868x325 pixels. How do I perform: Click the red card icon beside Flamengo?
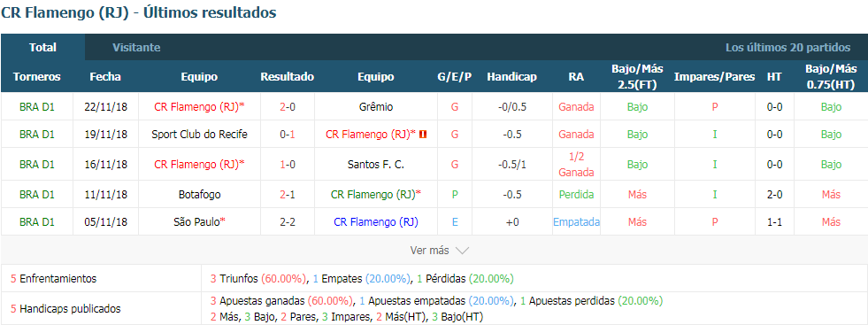pyautogui.click(x=424, y=134)
